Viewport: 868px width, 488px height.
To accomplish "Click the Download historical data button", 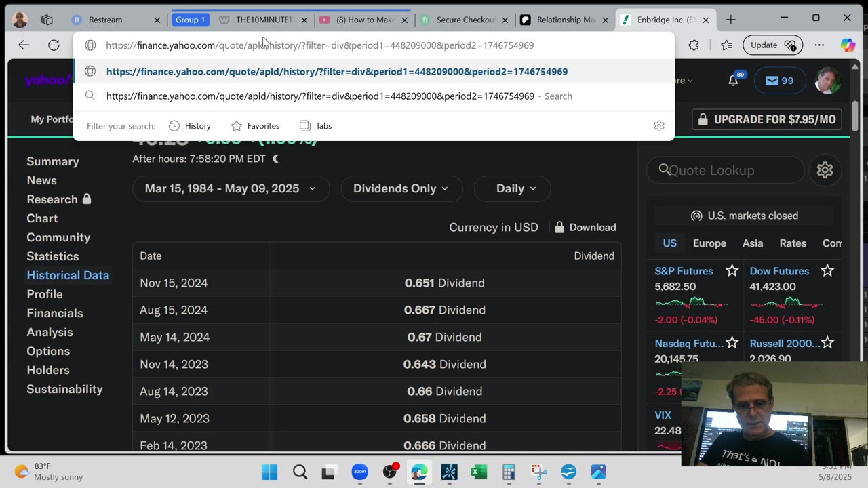I will point(585,228).
